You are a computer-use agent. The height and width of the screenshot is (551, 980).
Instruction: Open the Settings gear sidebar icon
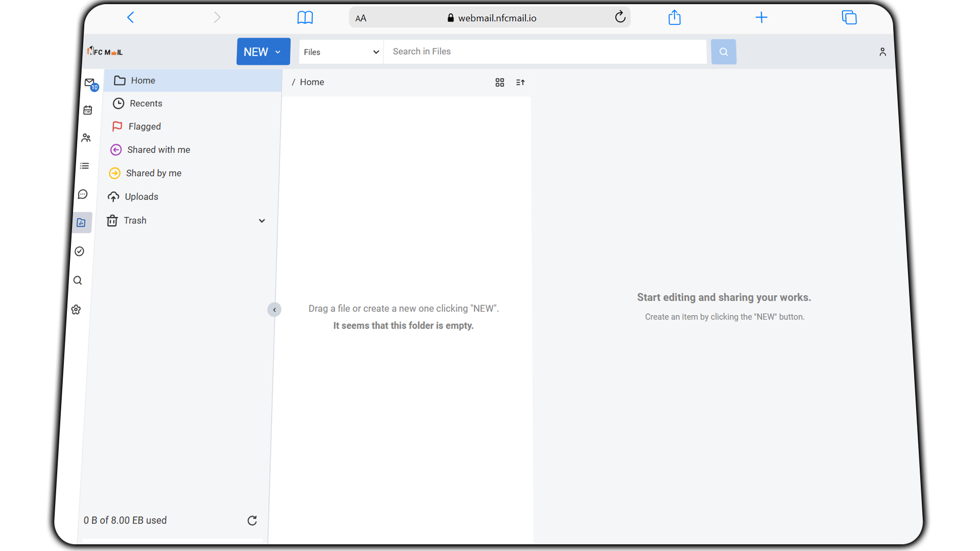coord(76,310)
